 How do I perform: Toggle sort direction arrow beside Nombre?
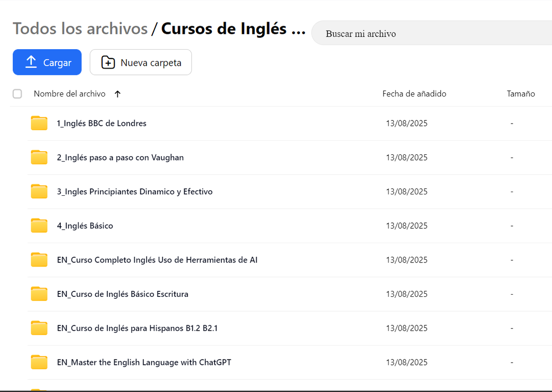[x=117, y=94]
